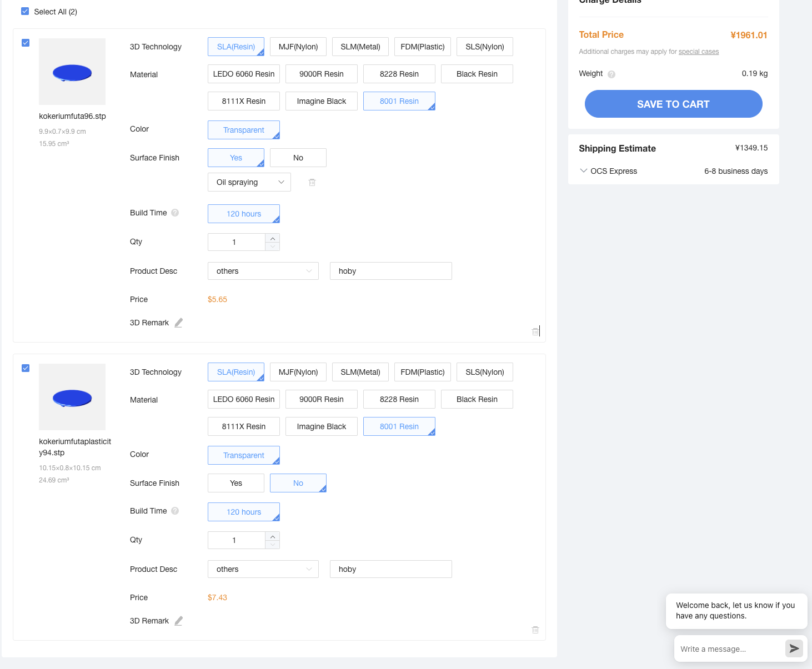Select MJF(Nylon) technology for kokeriumfutaplasticity94.stp
812x669 pixels.
(298, 372)
